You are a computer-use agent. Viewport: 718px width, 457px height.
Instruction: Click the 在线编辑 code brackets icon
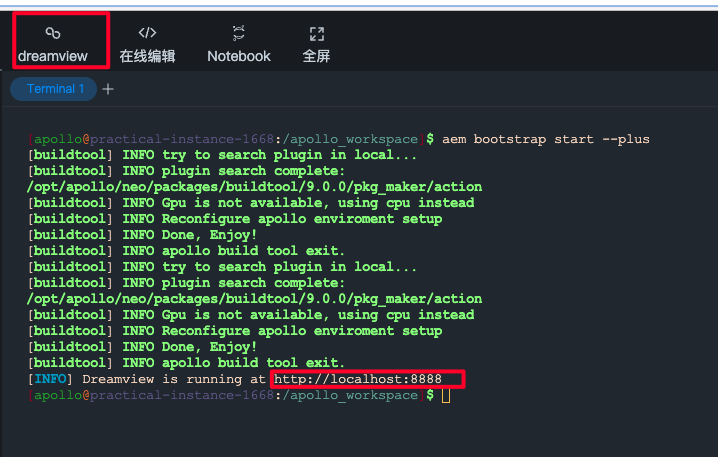coord(147,33)
